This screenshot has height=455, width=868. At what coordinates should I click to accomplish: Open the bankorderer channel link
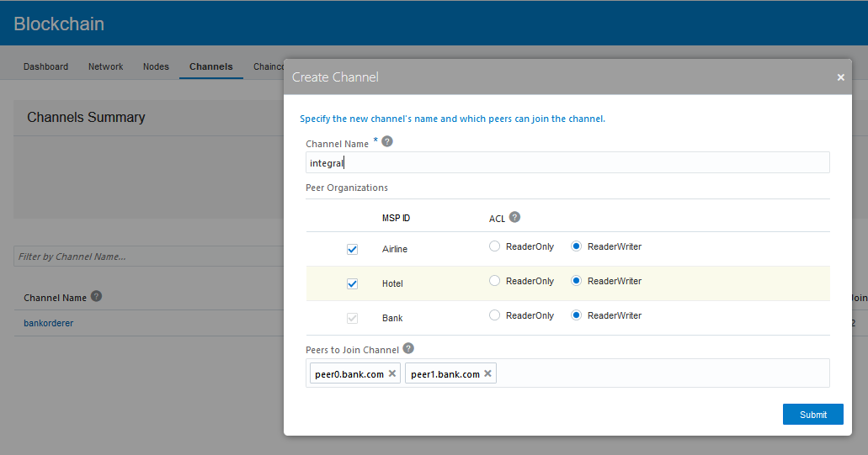click(x=48, y=323)
